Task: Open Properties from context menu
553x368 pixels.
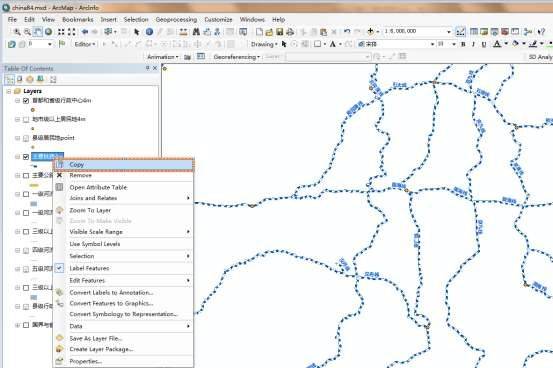Action: coord(123,361)
